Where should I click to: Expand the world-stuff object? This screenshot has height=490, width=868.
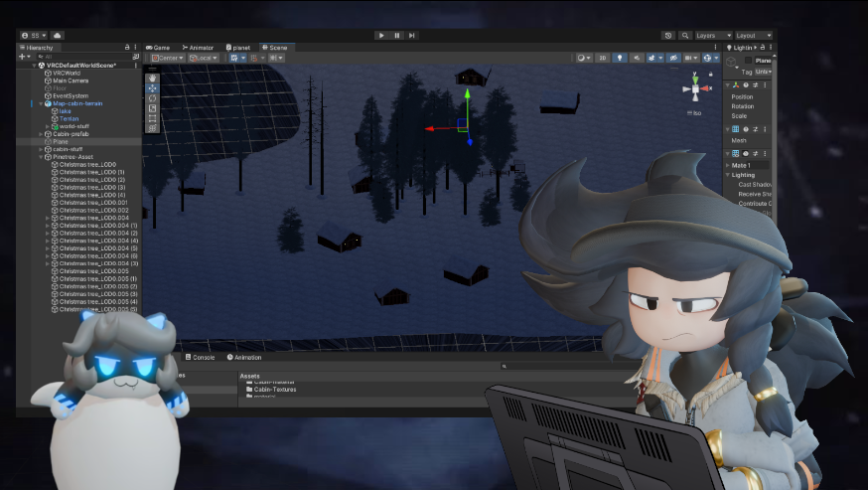[48, 126]
